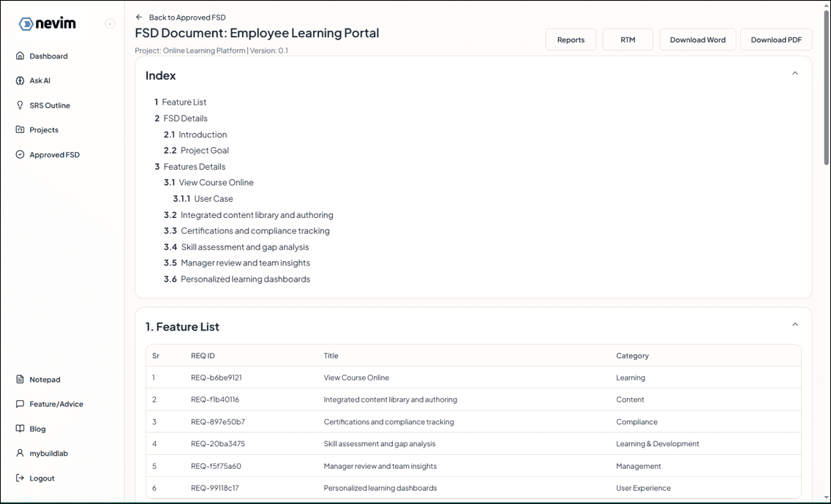Click the SRS Outline lightbulb icon
831x504 pixels.
coord(20,105)
